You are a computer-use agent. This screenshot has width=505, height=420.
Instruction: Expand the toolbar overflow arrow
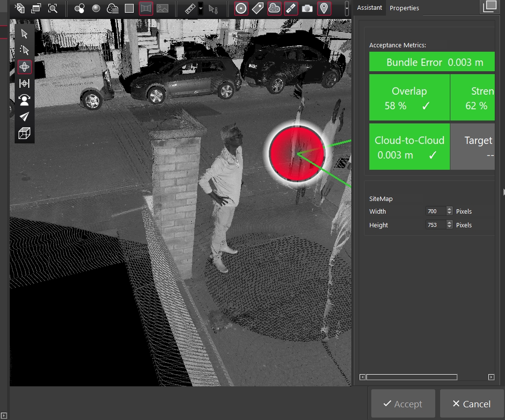click(346, 8)
